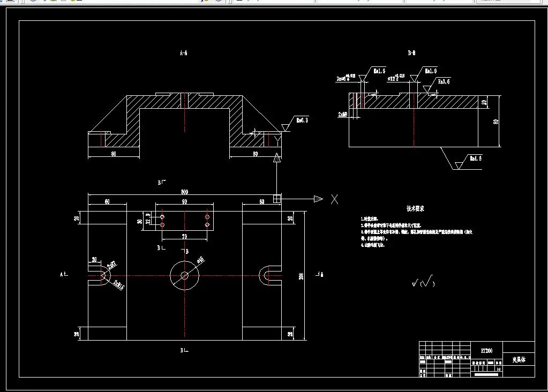Select section marker B below plan view
The image size is (548, 392).
coord(184,350)
